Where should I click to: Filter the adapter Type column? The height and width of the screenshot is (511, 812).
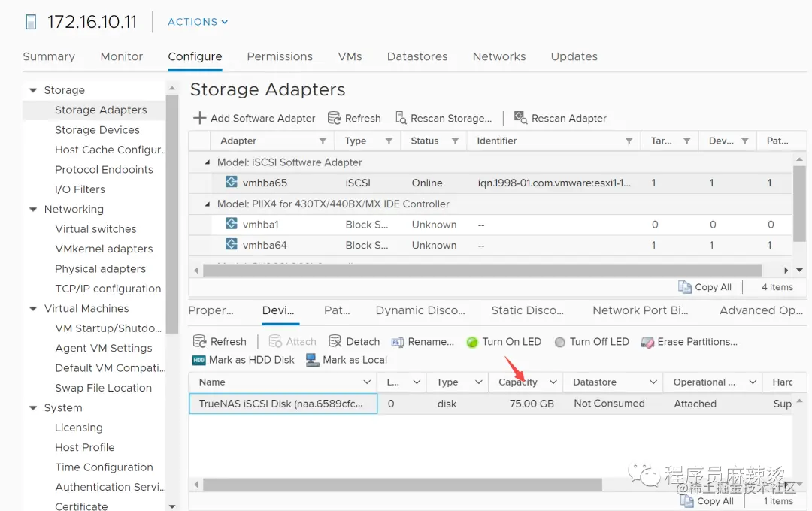click(389, 141)
